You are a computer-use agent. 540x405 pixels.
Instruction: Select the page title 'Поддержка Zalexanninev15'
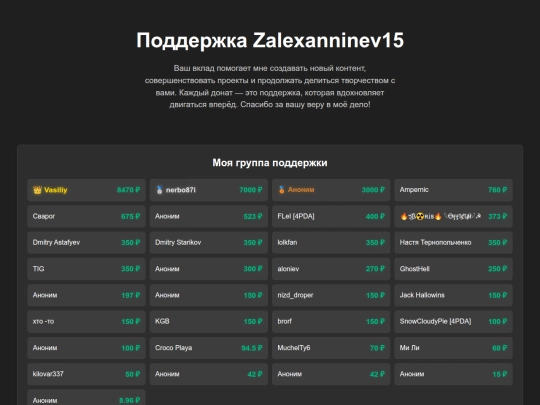(270, 40)
